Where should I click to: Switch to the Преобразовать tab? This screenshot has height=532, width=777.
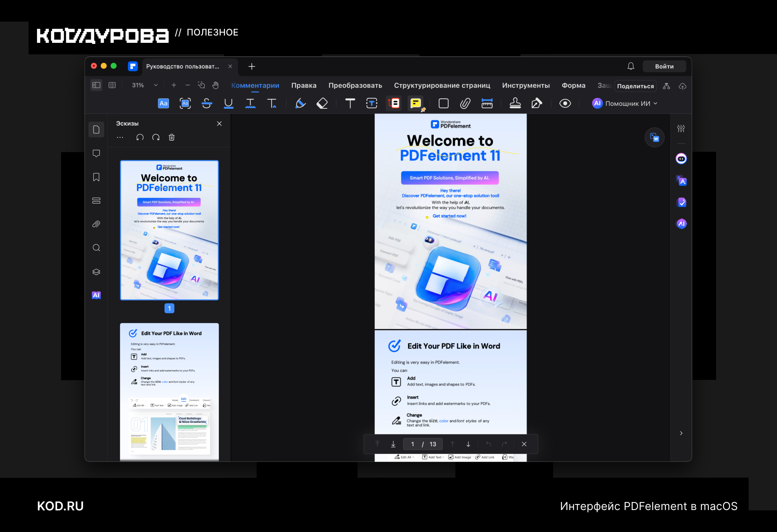[x=355, y=85]
